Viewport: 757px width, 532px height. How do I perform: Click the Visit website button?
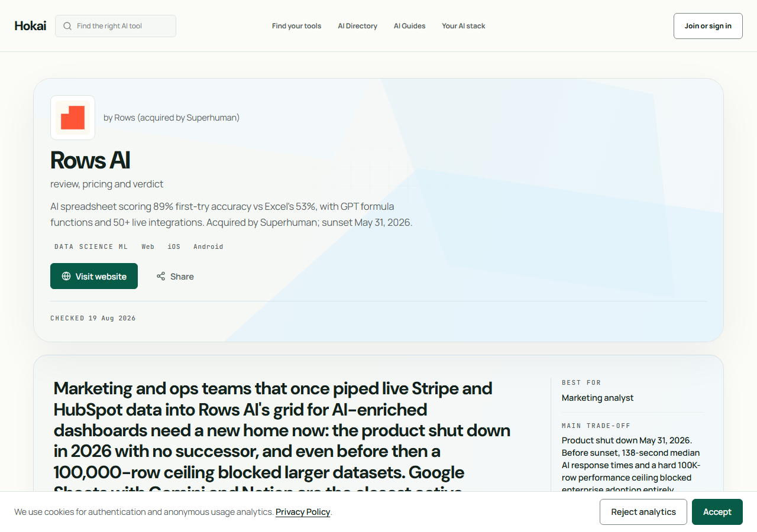[x=94, y=276]
